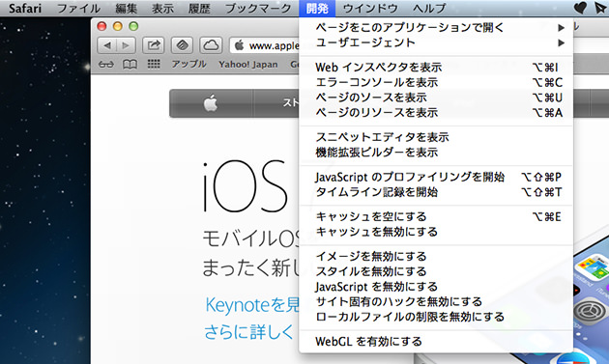Screen dimensions: 609x364
Task: Close the highlighted 開発 menu
Action: click(317, 8)
